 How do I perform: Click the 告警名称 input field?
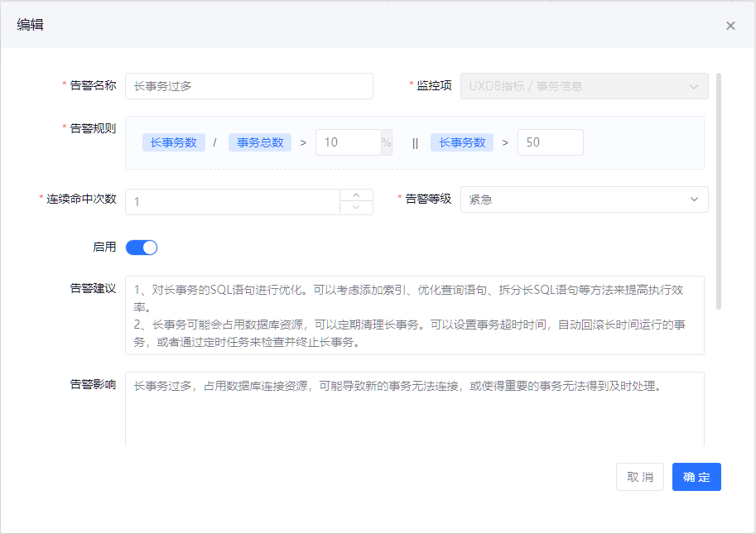pos(248,86)
